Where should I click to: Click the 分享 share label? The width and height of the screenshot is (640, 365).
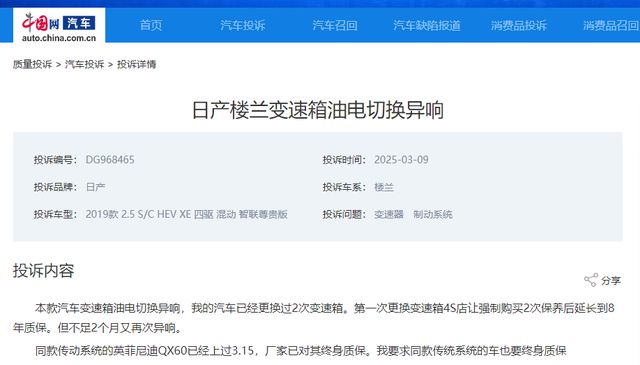click(x=611, y=280)
